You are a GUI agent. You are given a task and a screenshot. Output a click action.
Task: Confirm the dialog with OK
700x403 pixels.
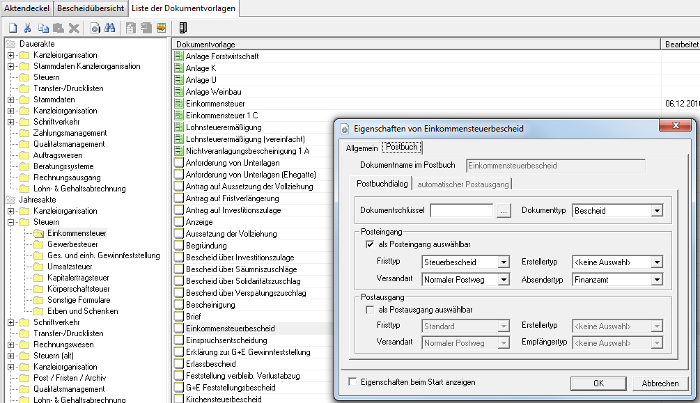[x=598, y=383]
